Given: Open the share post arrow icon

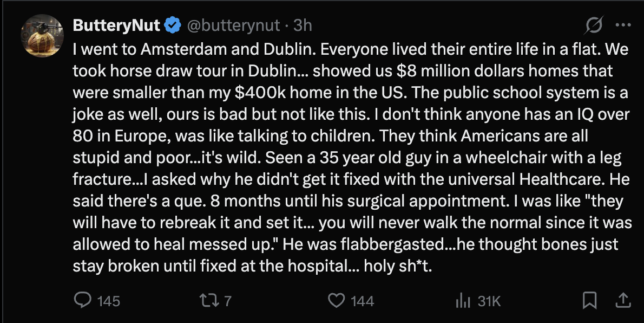Looking at the screenshot, I should click(x=623, y=300).
